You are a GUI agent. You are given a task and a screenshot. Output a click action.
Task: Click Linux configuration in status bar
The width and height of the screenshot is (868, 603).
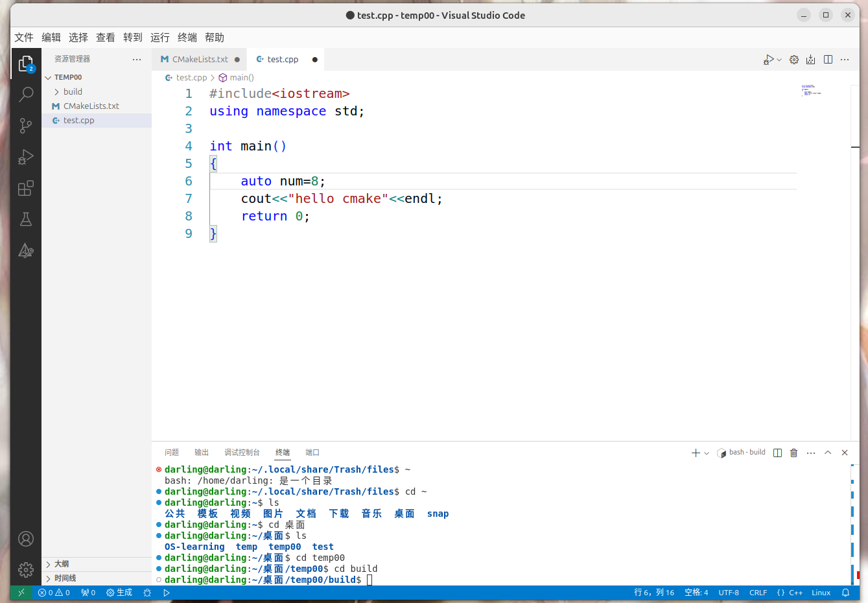(821, 593)
